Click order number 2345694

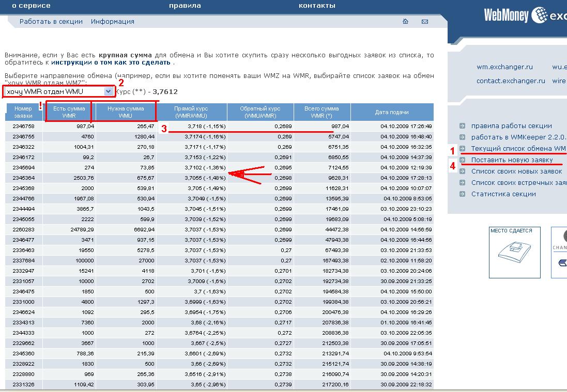click(x=23, y=168)
